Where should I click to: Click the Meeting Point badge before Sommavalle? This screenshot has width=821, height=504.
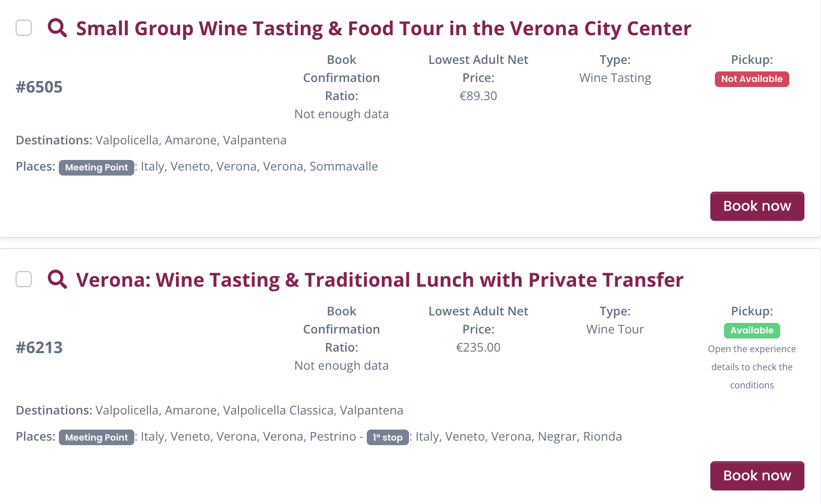[x=97, y=167]
